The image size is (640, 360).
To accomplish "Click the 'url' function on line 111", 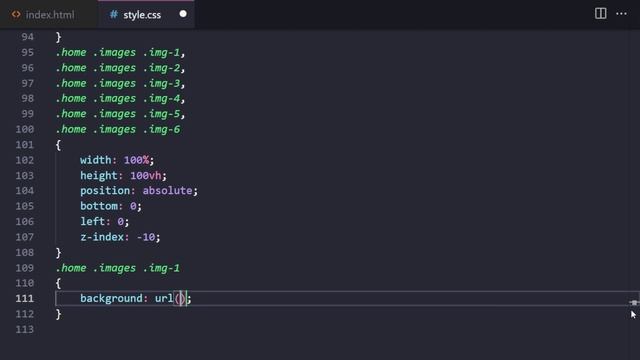I will pyautogui.click(x=164, y=298).
